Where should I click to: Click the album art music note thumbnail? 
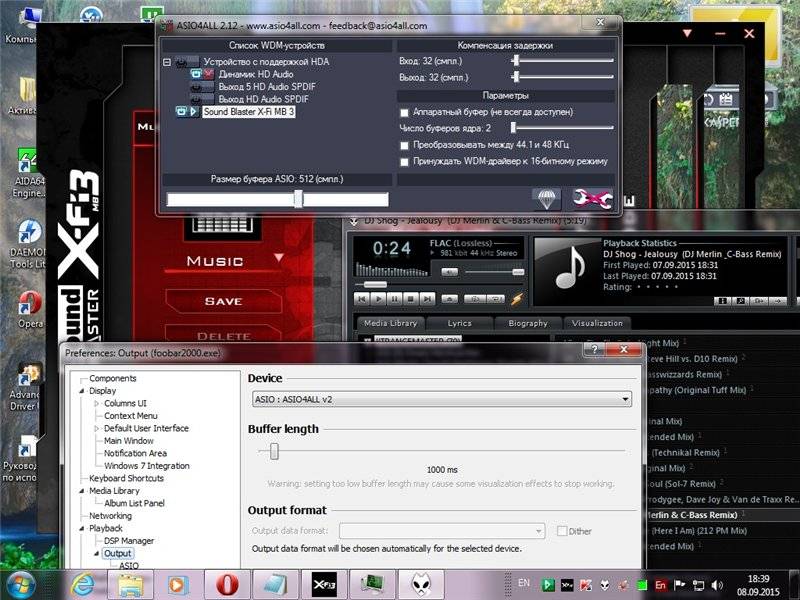(x=566, y=270)
